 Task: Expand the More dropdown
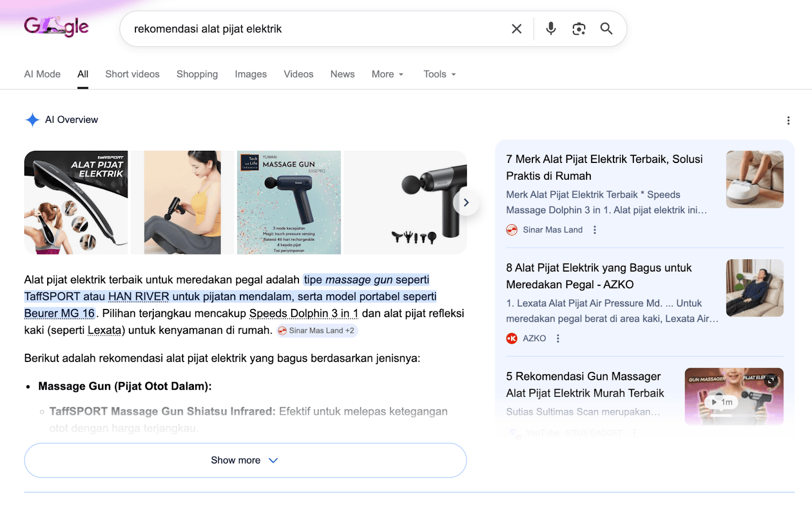(388, 74)
